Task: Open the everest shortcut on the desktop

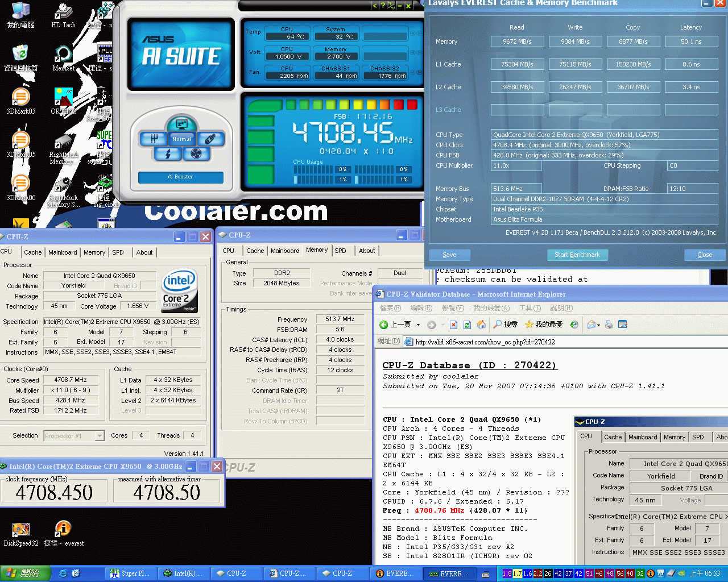Action: click(64, 534)
